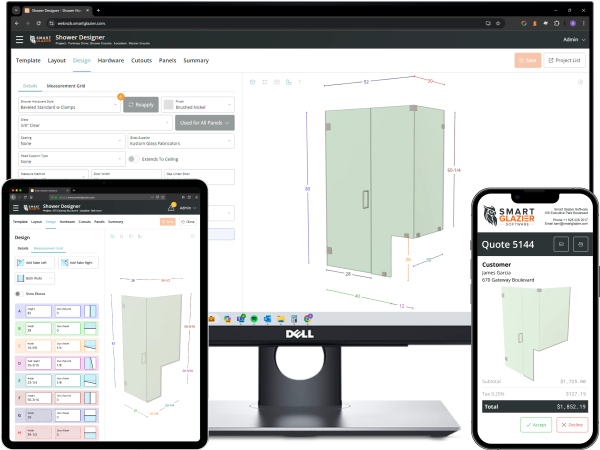
Task: Toggle Extends To Ceiling switch
Action: [x=134, y=159]
